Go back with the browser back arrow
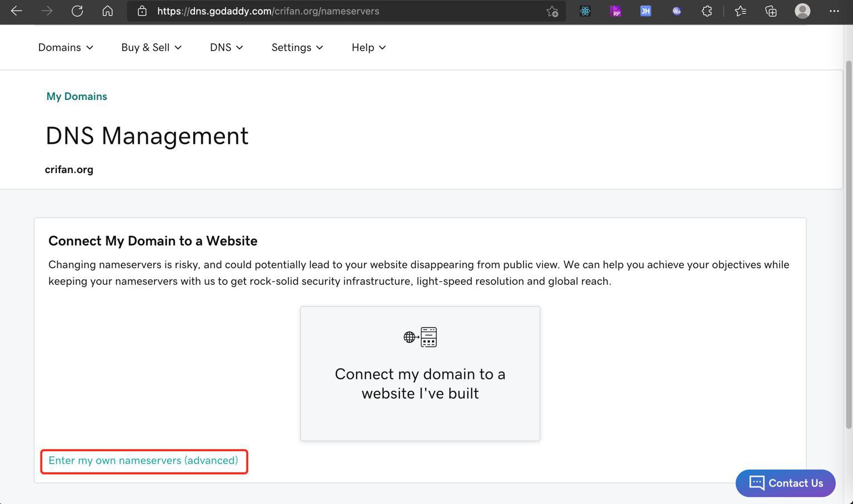Image resolution: width=853 pixels, height=504 pixels. pyautogui.click(x=16, y=11)
